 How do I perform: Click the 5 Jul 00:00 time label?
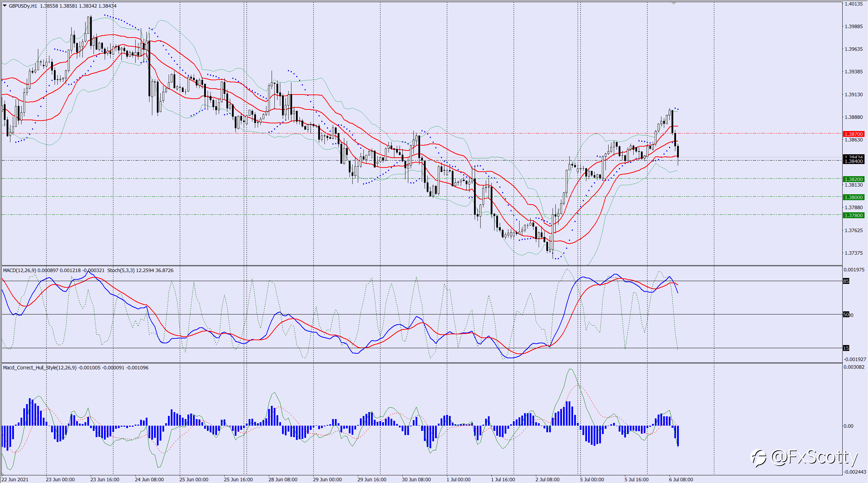tap(592, 480)
